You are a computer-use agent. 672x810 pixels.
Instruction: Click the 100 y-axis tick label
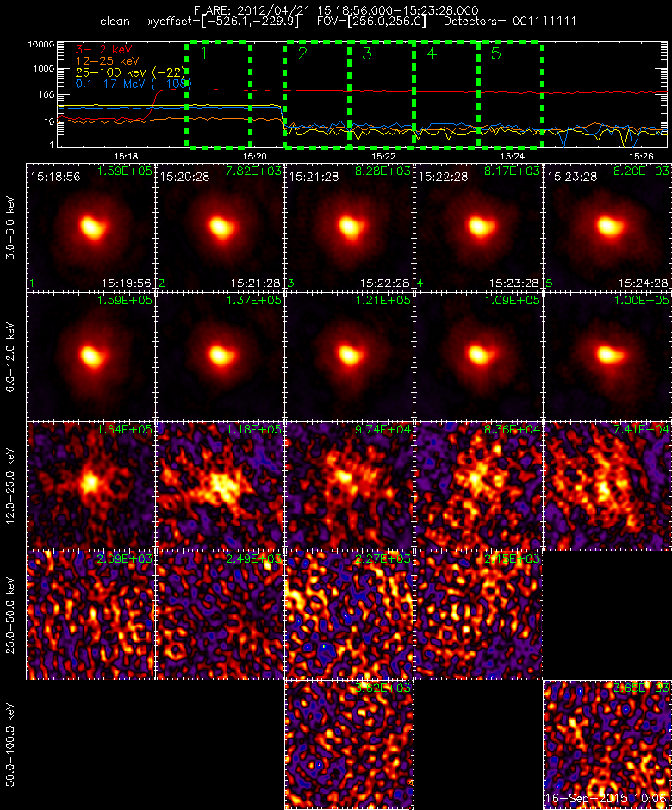[x=46, y=95]
